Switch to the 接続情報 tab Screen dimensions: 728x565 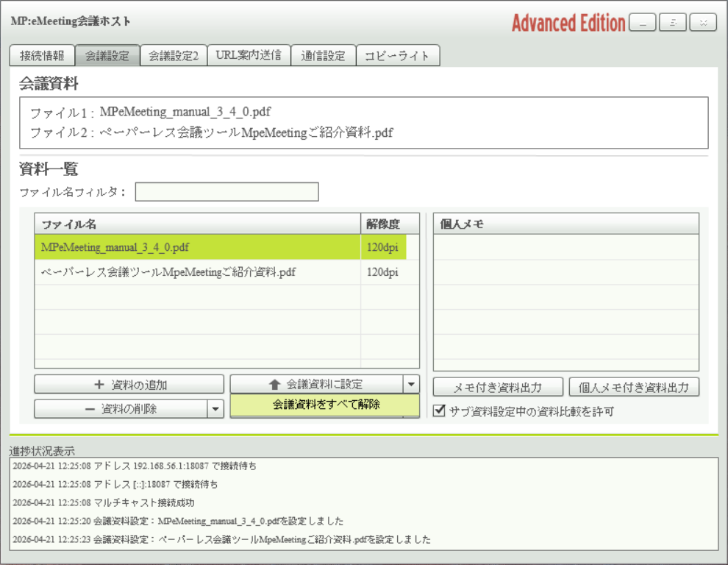pos(42,56)
